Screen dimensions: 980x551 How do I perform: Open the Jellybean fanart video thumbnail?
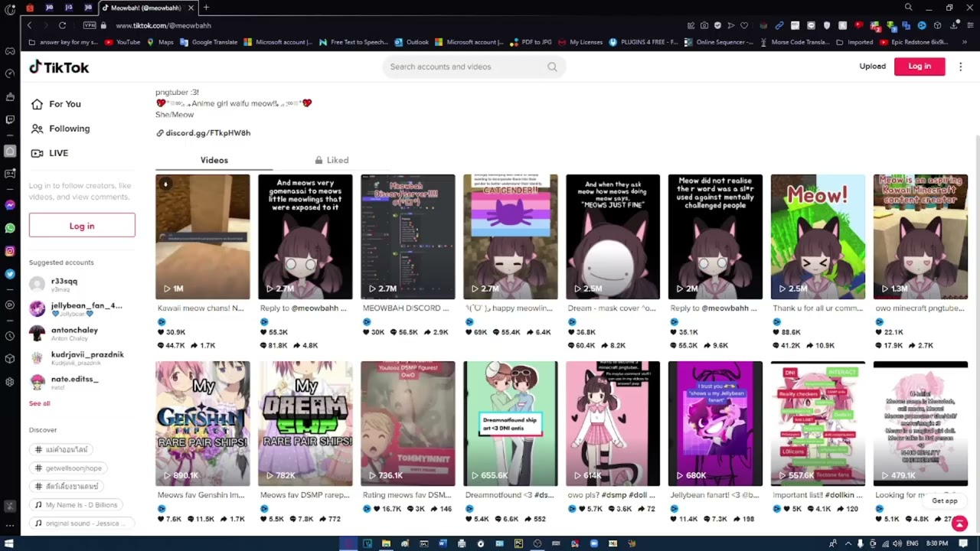[x=716, y=423]
